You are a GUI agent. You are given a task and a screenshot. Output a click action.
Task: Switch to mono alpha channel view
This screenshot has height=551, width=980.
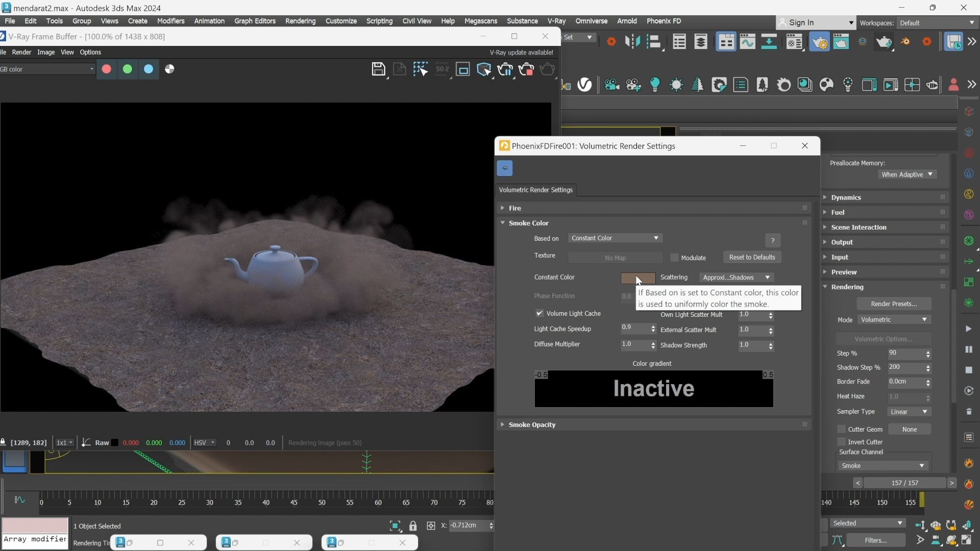point(170,69)
